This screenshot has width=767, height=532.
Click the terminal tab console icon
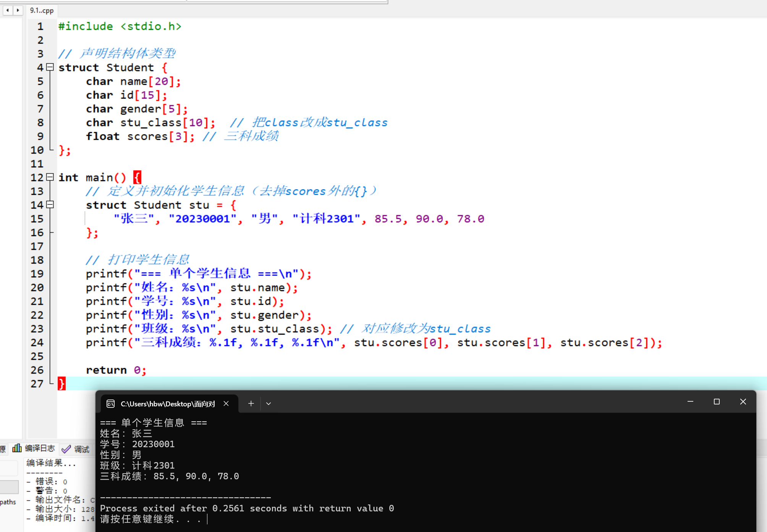coord(110,404)
